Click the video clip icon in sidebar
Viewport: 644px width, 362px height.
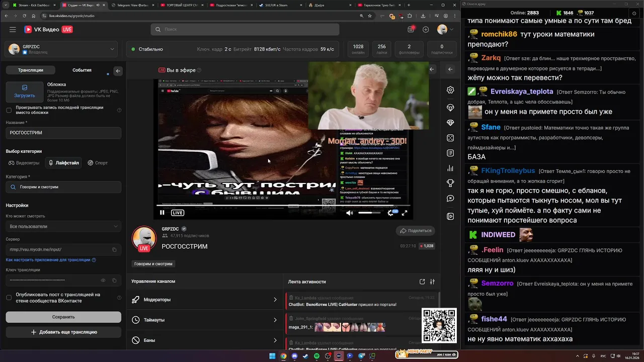[450, 217]
